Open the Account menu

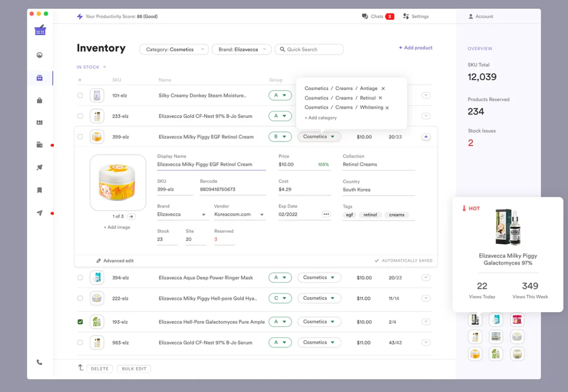(x=481, y=16)
